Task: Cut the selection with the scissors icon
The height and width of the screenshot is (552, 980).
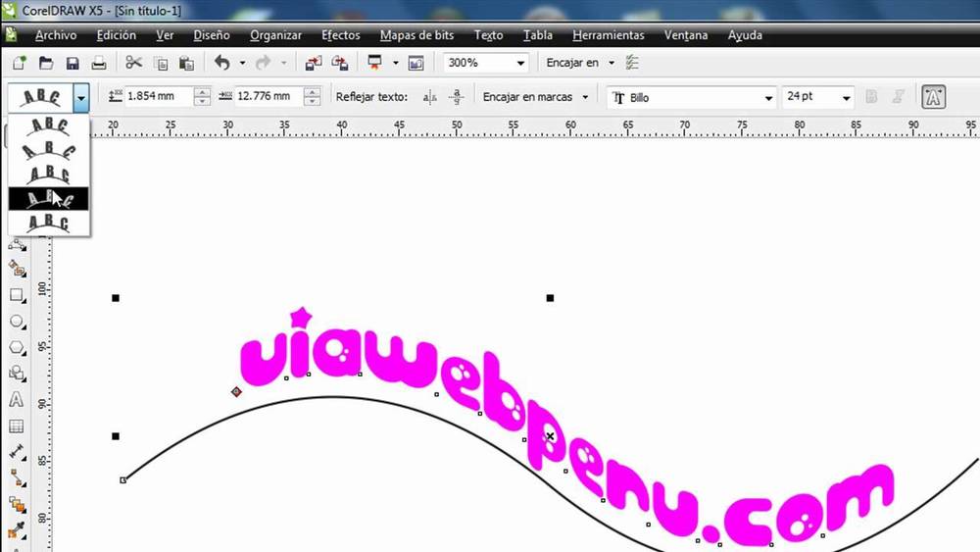Action: tap(133, 63)
